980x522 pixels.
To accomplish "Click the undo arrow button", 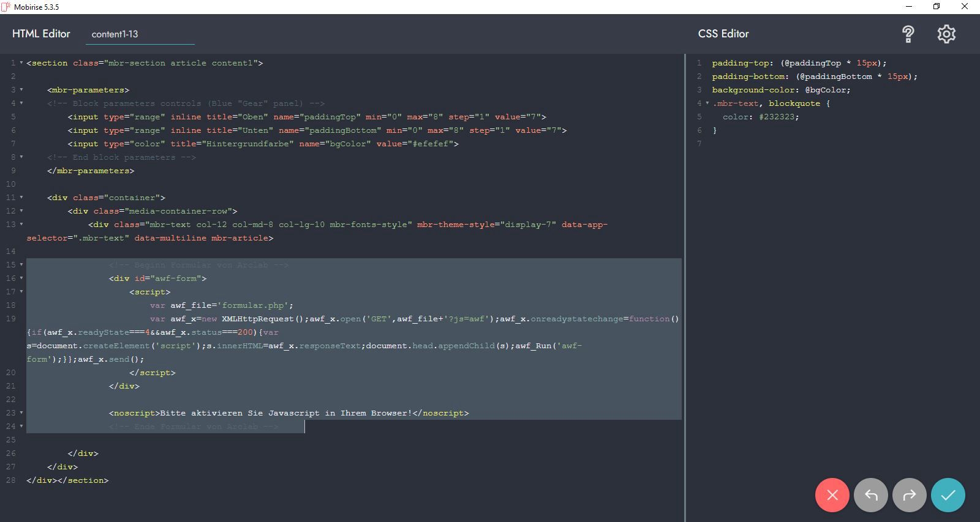I will click(870, 495).
